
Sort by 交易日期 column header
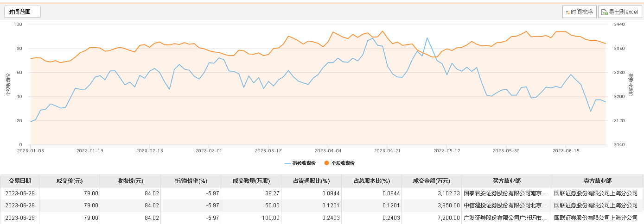[19, 181]
